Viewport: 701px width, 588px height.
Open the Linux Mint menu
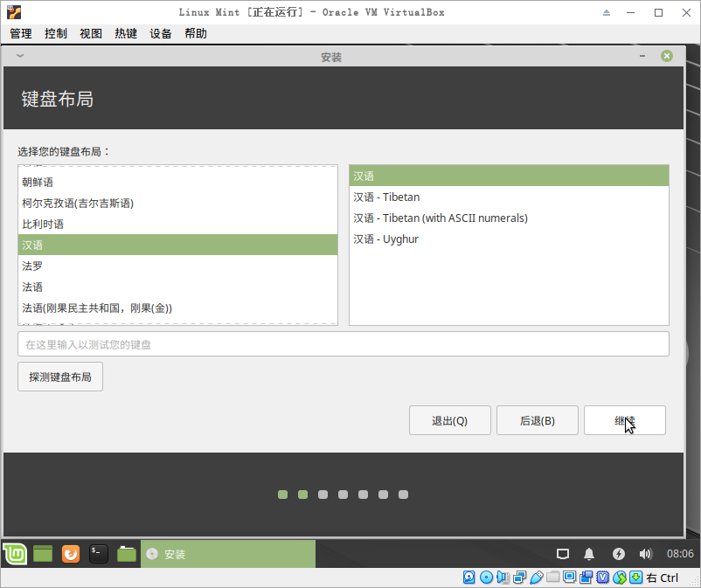(x=14, y=553)
